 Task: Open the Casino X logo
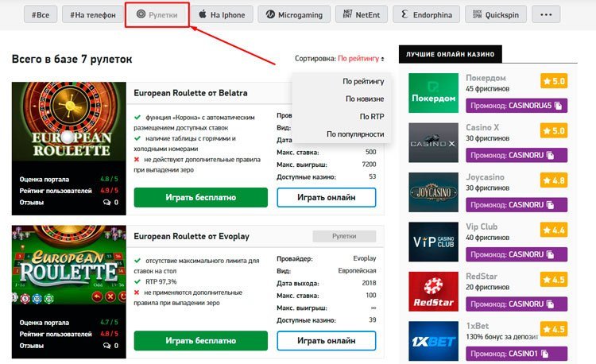[x=433, y=142]
